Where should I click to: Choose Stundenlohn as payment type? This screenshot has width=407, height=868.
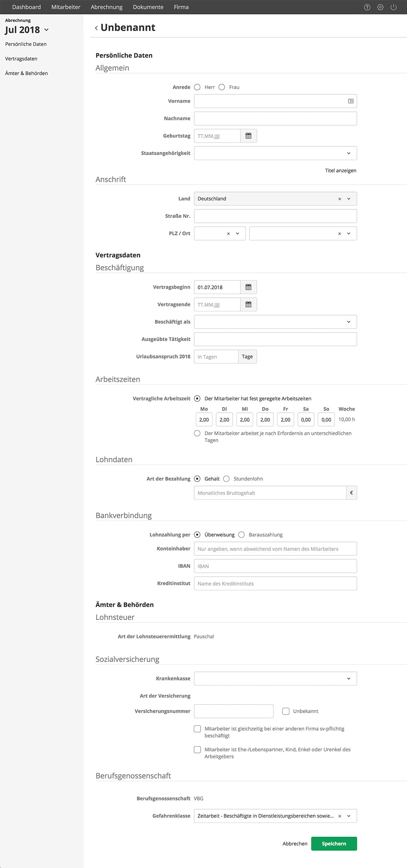coord(227,479)
